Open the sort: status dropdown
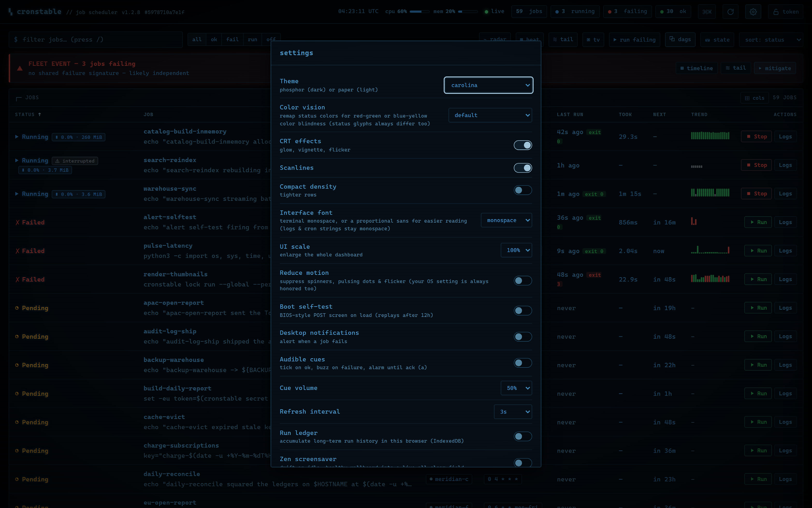 point(771,40)
